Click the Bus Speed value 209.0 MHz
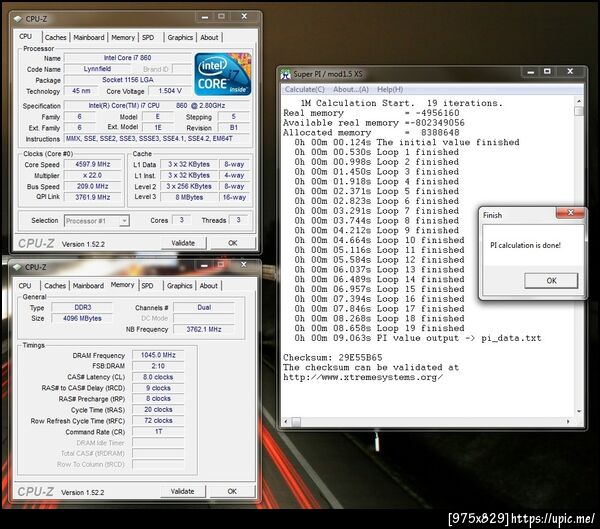The width and height of the screenshot is (600, 529). (93, 186)
